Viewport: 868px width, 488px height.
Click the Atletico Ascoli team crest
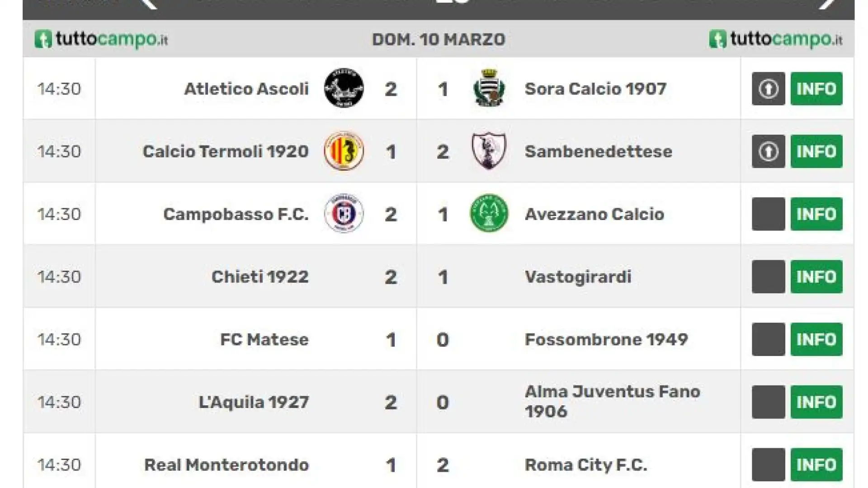click(x=344, y=88)
